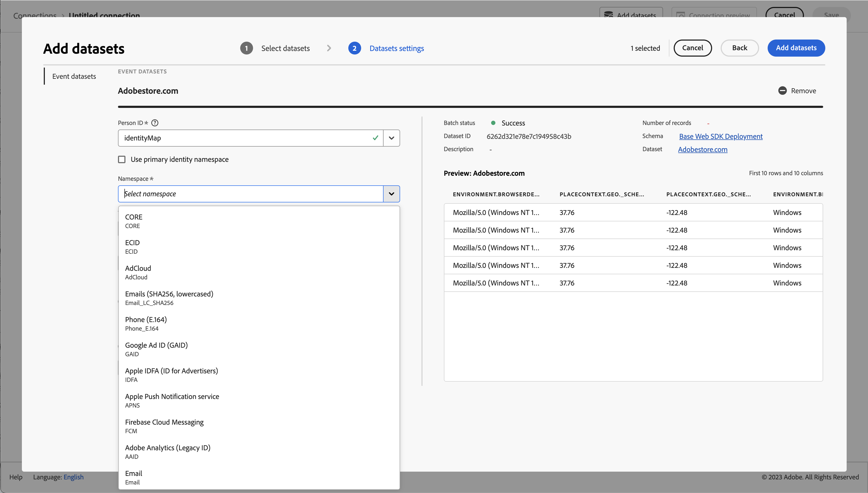Click the Back button in dialog header
Image resolution: width=868 pixels, height=493 pixels.
pos(739,48)
